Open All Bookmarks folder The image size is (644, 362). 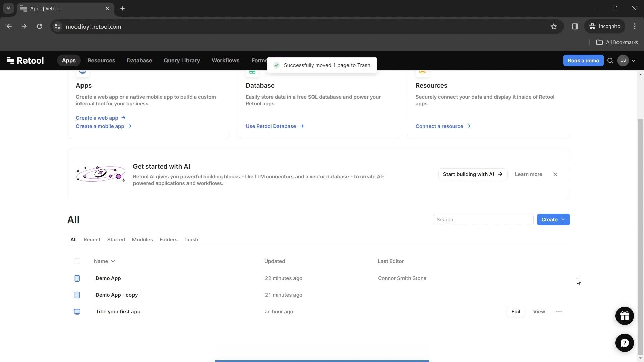coord(617,42)
